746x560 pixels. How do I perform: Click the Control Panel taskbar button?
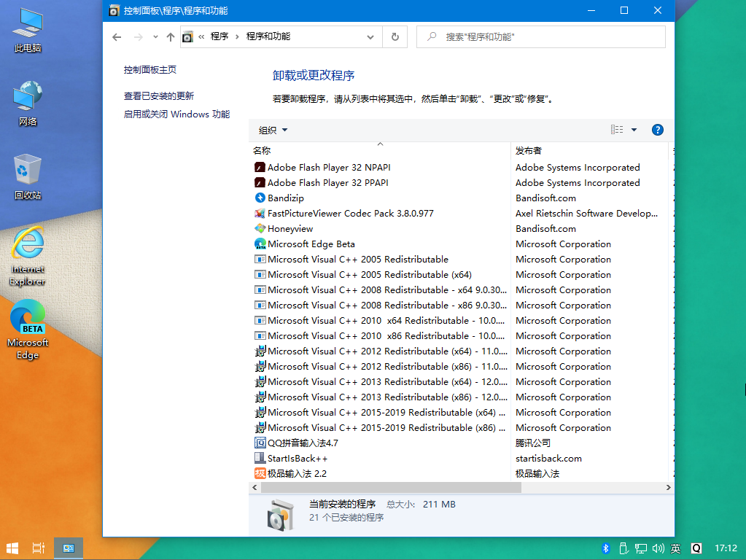click(x=69, y=548)
